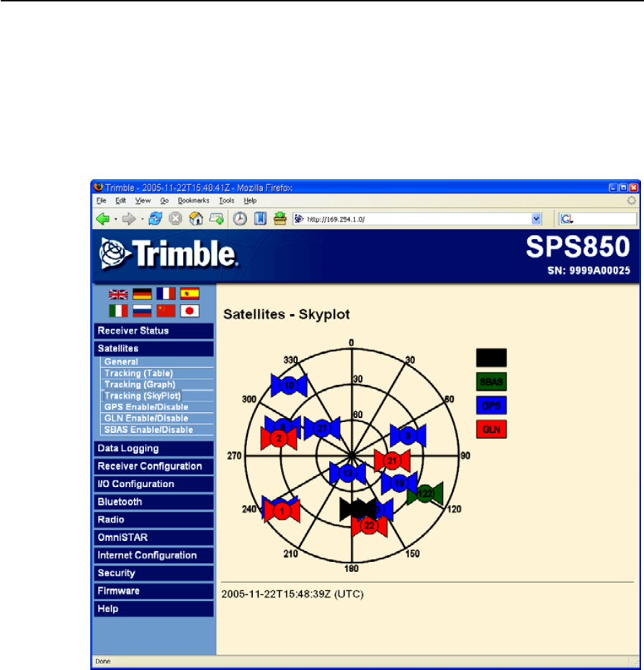Screen dimensions: 644x670
Task: Click the blue GPS legend swatch
Action: coord(491,406)
